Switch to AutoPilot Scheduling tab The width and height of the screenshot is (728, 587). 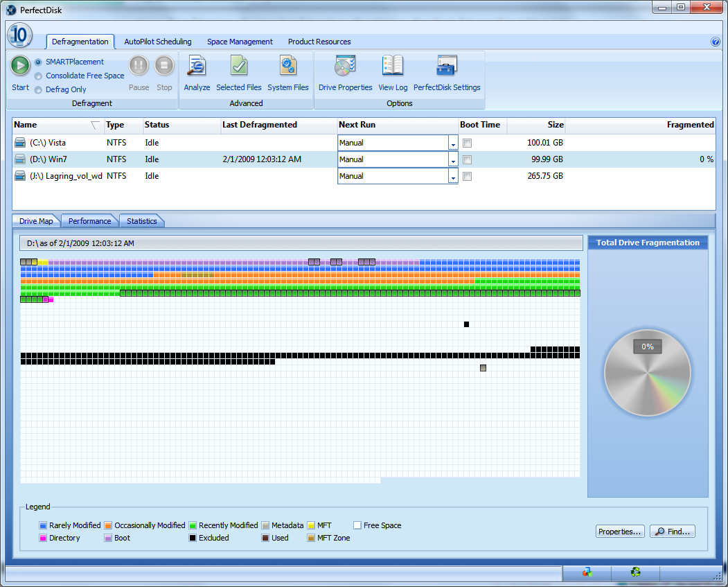coord(158,42)
